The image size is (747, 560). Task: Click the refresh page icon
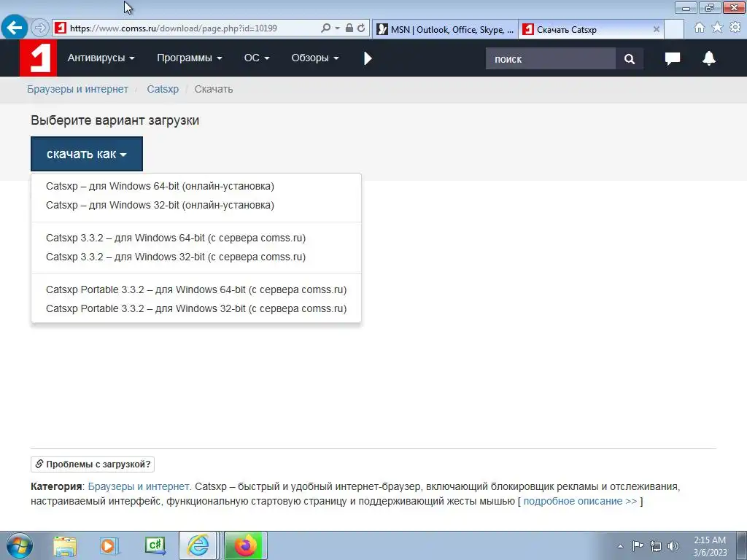coord(362,28)
